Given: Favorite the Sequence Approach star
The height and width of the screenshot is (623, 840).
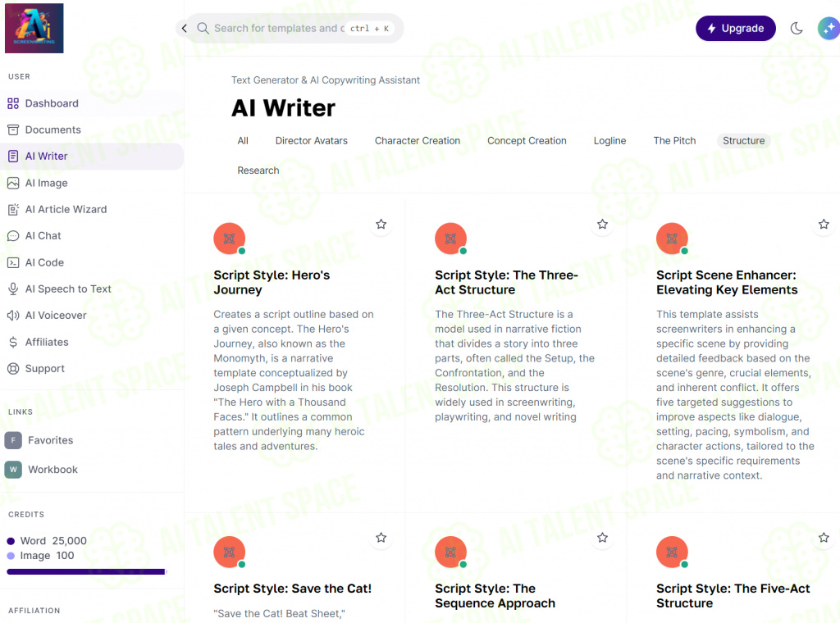Looking at the screenshot, I should [x=602, y=538].
